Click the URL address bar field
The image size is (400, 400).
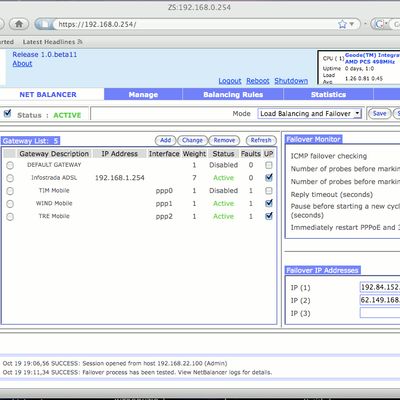197,24
